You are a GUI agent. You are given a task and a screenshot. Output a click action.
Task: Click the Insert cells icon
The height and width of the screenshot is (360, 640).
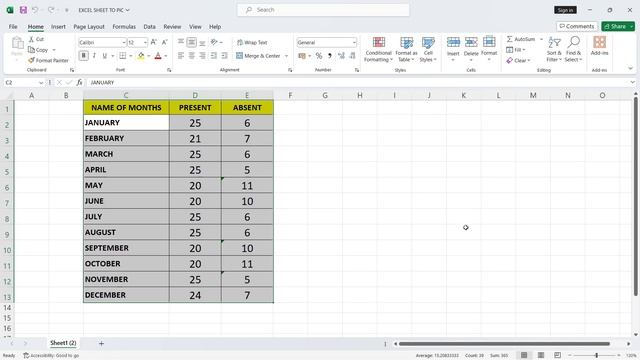click(453, 42)
